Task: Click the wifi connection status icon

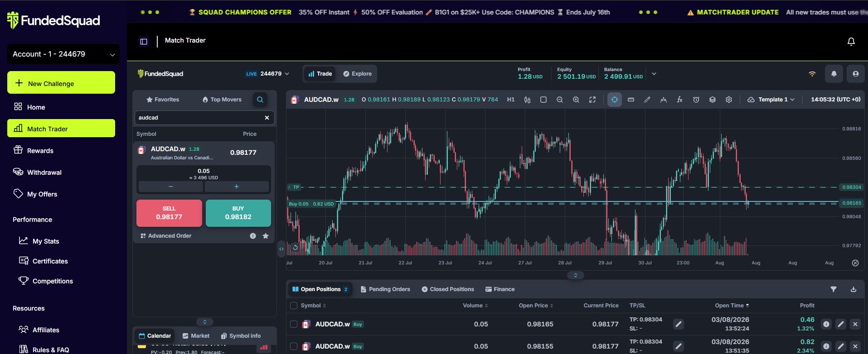Action: click(812, 74)
